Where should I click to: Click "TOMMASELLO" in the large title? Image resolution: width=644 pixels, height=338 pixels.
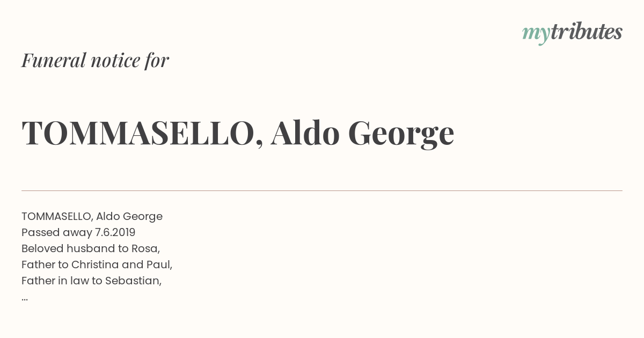(138, 133)
